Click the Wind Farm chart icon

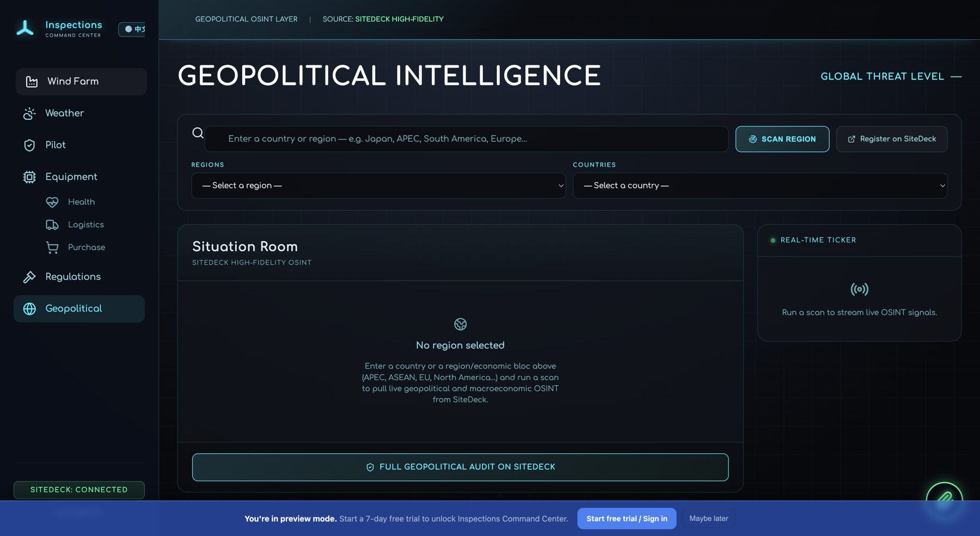(32, 82)
